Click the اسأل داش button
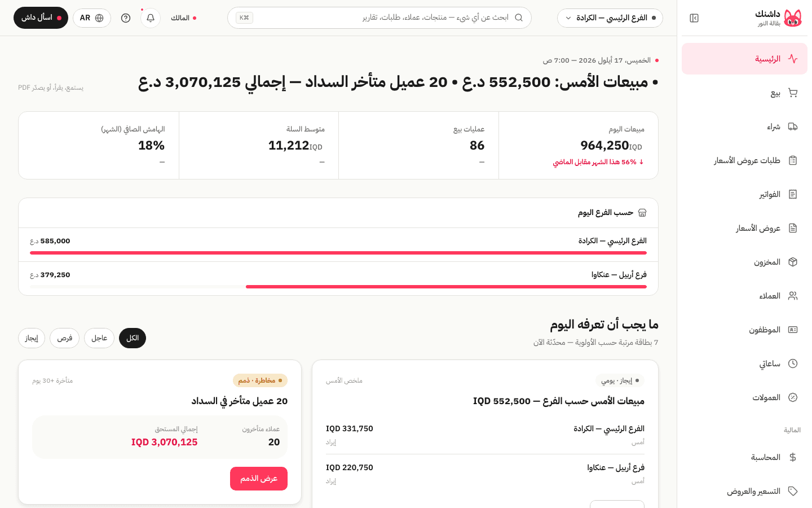This screenshot has height=508, width=812. pos(41,18)
